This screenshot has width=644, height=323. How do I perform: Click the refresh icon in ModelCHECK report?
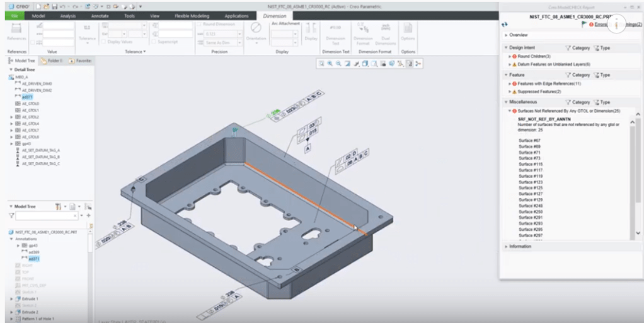point(505,24)
